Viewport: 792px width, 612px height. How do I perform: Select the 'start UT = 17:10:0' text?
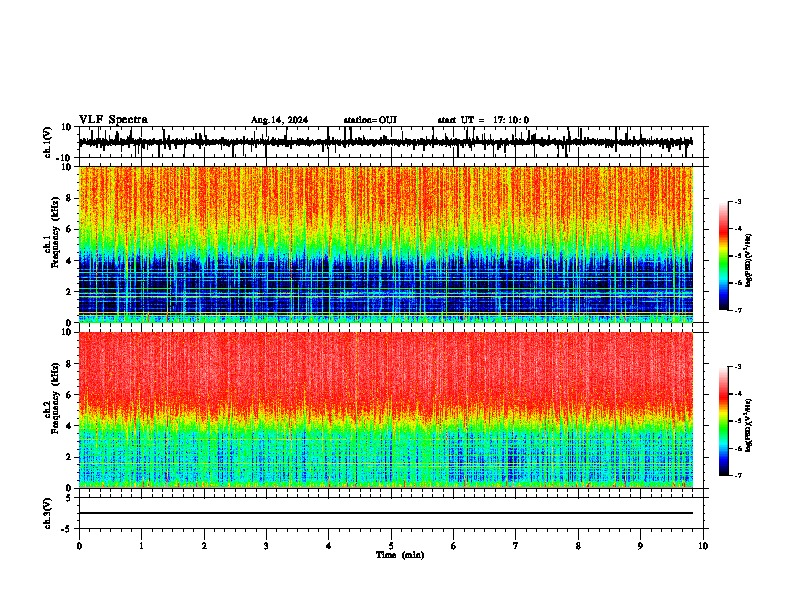coord(483,120)
